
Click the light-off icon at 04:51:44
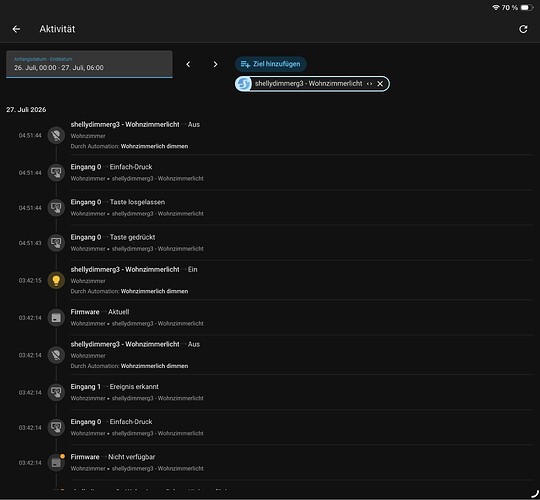(56, 135)
